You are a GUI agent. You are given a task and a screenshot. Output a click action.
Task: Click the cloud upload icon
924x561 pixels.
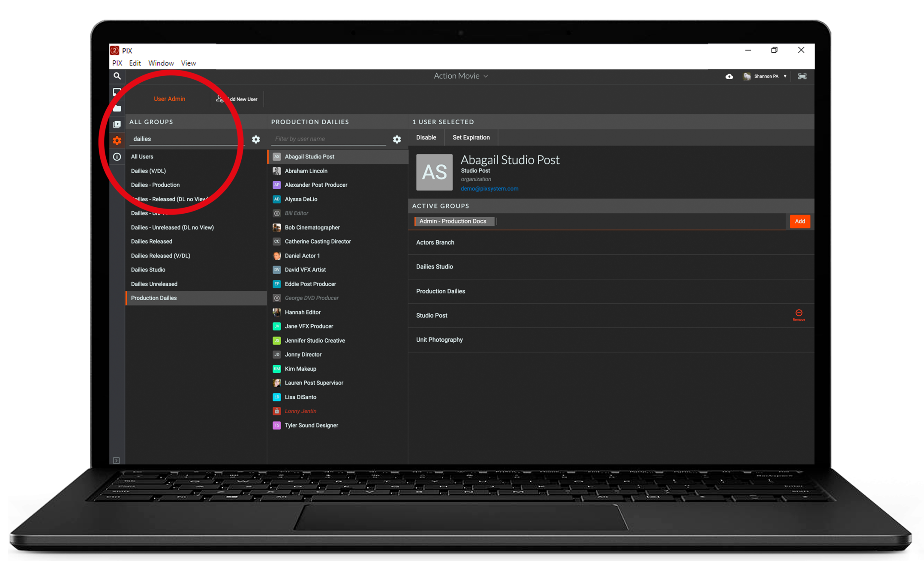click(x=729, y=77)
